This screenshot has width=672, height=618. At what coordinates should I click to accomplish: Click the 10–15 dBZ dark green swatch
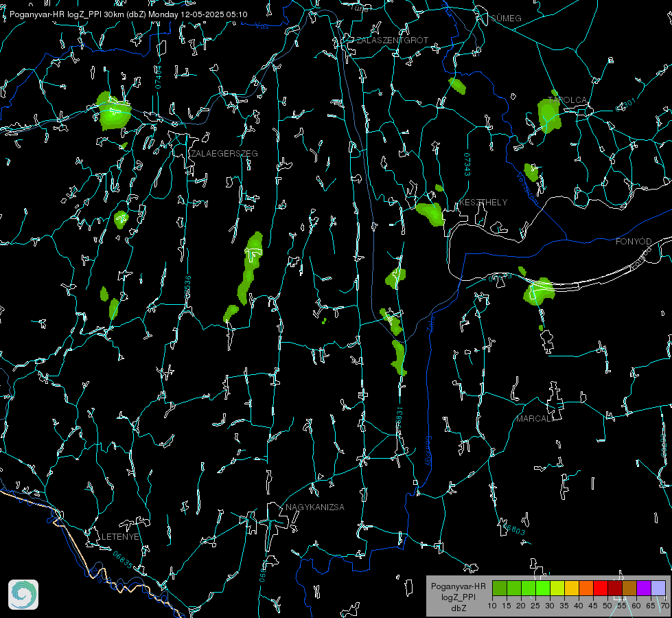coord(500,588)
